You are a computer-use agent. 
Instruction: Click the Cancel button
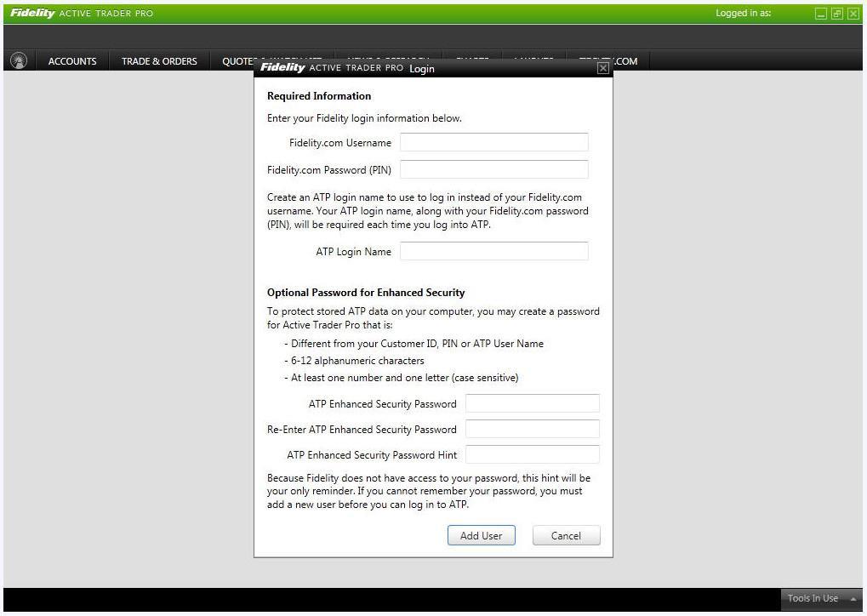[566, 535]
